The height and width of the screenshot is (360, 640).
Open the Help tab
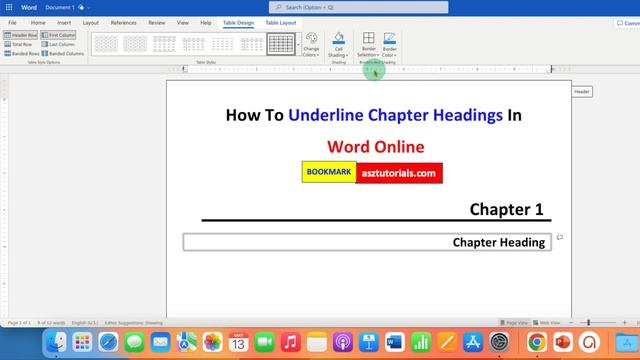tap(206, 23)
